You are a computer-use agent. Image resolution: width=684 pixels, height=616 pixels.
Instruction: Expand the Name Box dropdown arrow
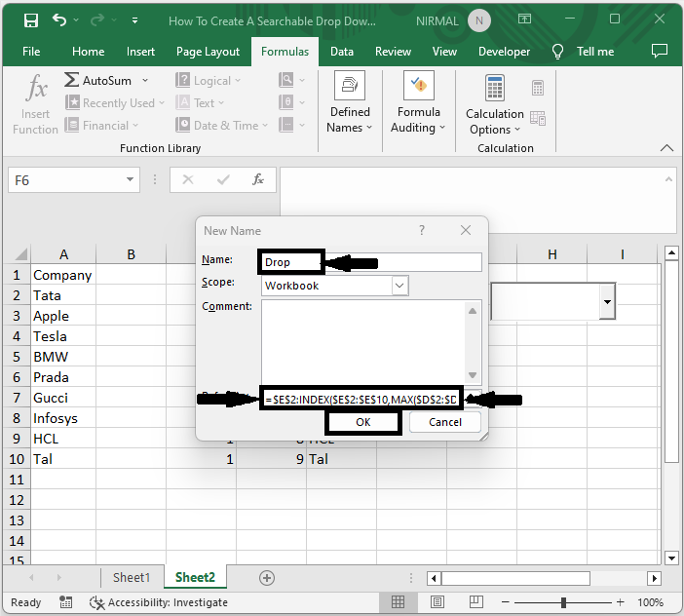(x=130, y=179)
